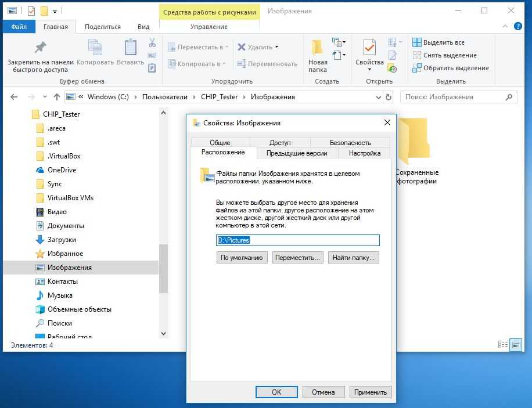Expand the address bar history dropdown
Screen dimensions: 532x408
(x=379, y=97)
